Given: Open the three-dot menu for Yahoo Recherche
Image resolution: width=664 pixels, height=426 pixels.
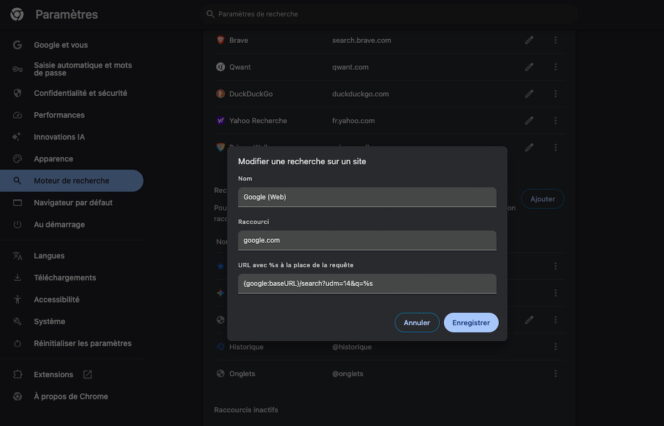Looking at the screenshot, I should point(556,121).
